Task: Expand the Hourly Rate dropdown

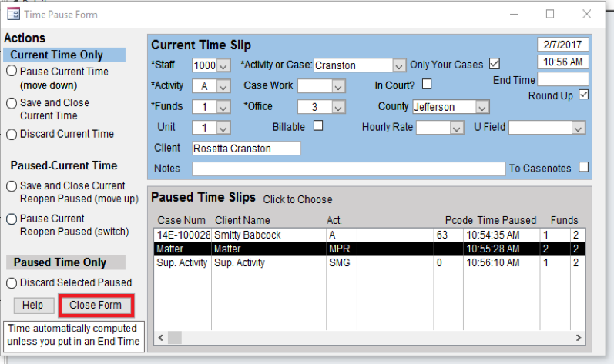Action: coord(457,129)
